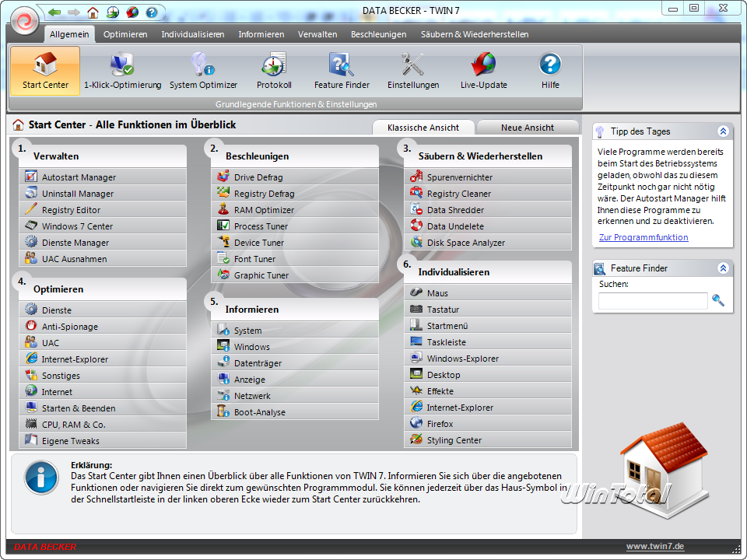Open Disk Space Analyzer
The image size is (747, 560).
tap(488, 242)
